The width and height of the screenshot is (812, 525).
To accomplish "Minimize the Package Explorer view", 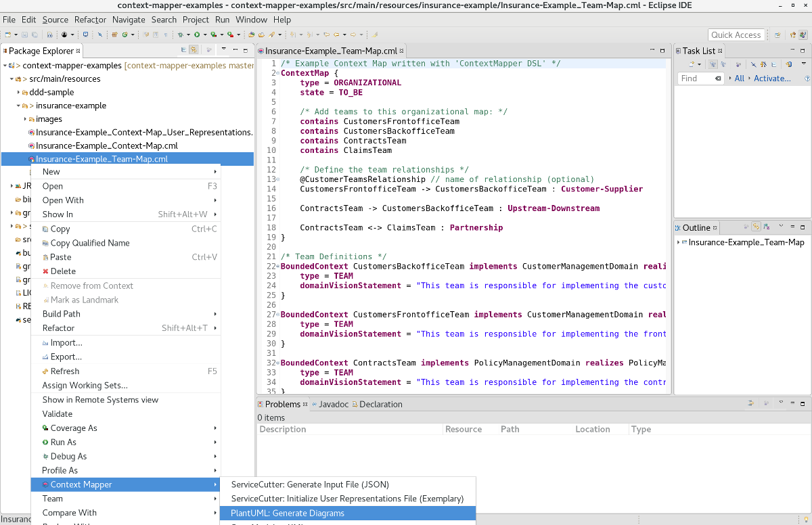I will coord(234,50).
